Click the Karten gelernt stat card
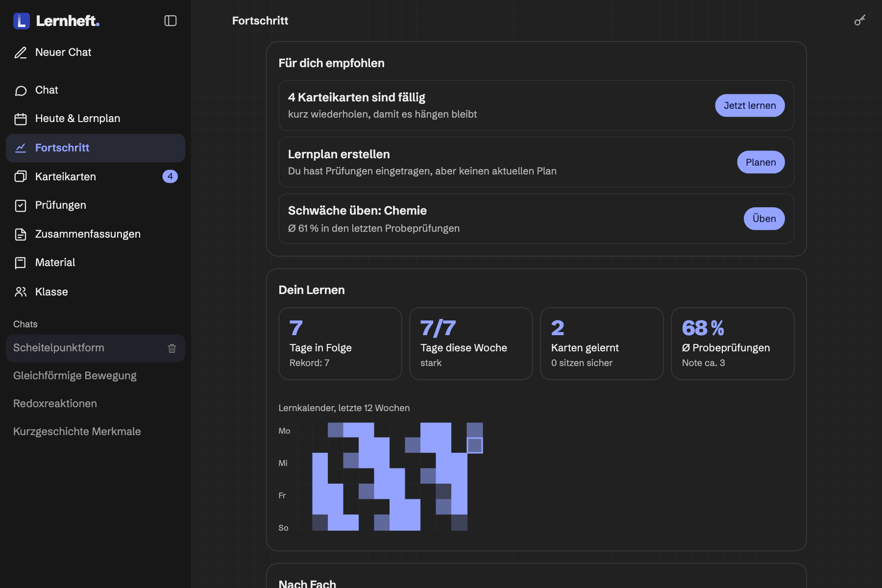Screen dimensions: 882x588 [x=602, y=343]
